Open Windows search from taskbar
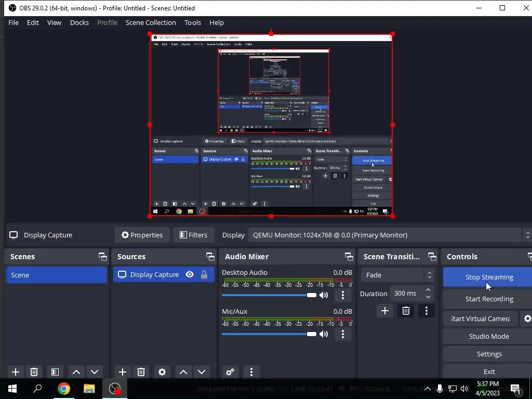The image size is (532, 399). 37,389
